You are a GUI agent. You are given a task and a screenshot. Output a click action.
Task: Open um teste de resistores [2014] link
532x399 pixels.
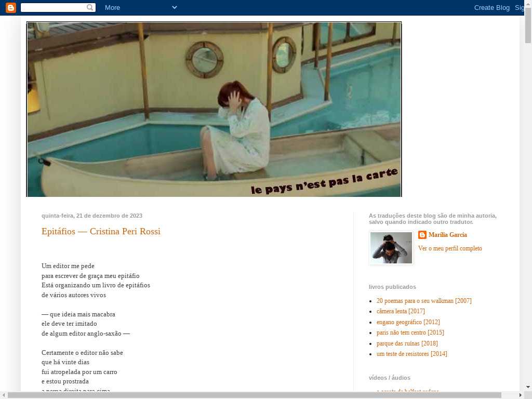(411, 354)
